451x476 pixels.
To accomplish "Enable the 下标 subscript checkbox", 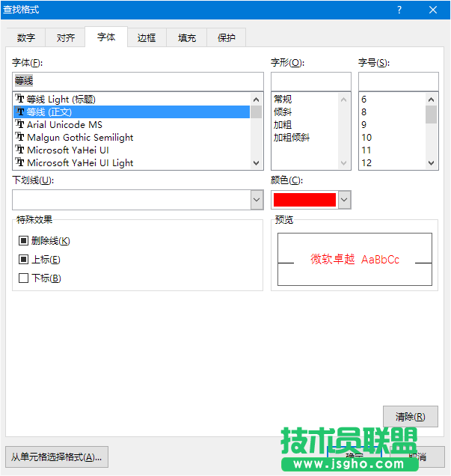I will pyautogui.click(x=23, y=278).
